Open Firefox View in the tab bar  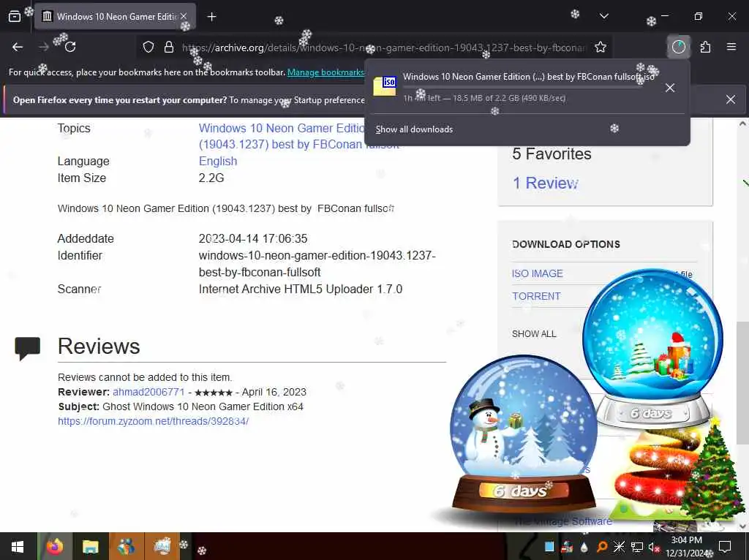pyautogui.click(x=15, y=17)
